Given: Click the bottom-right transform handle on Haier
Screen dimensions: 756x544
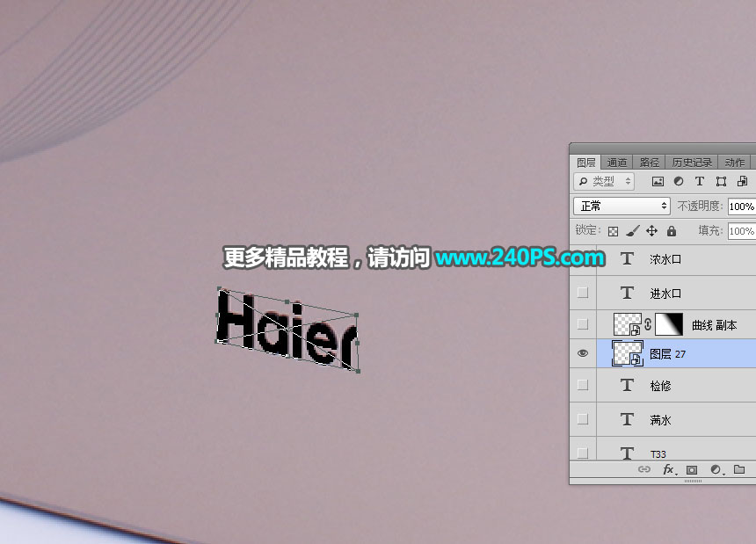Looking at the screenshot, I should point(359,372).
